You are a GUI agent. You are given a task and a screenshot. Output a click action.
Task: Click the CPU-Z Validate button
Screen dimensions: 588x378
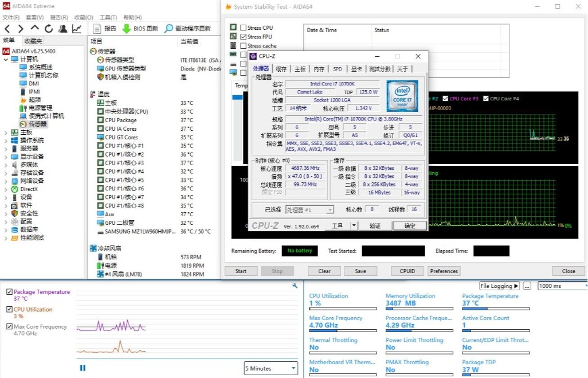tap(375, 225)
